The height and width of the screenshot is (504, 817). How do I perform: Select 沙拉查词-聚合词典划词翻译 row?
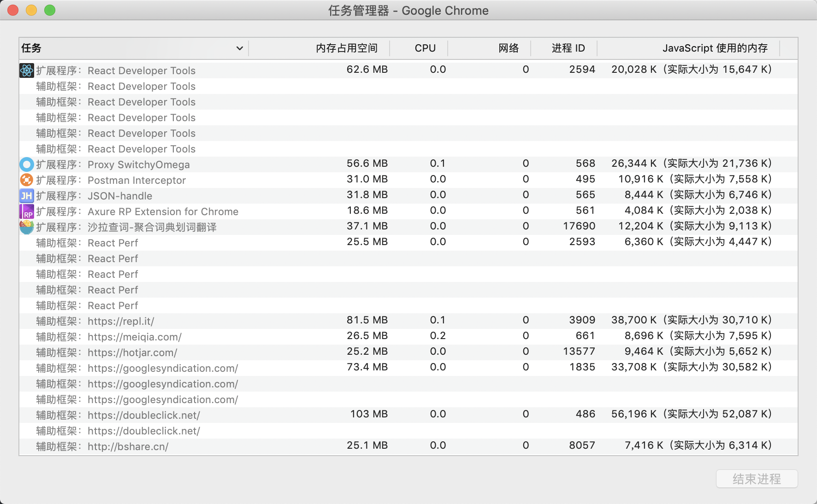pos(408,227)
